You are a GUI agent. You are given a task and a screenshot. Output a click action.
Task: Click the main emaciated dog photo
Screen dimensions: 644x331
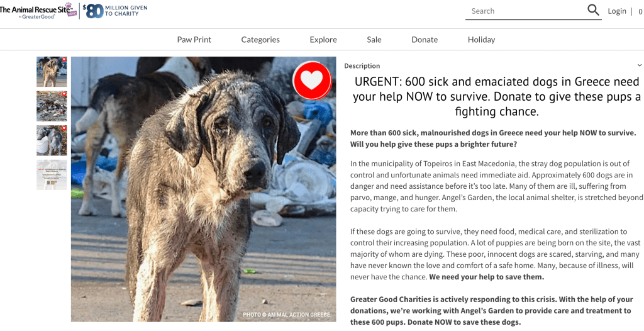click(204, 189)
